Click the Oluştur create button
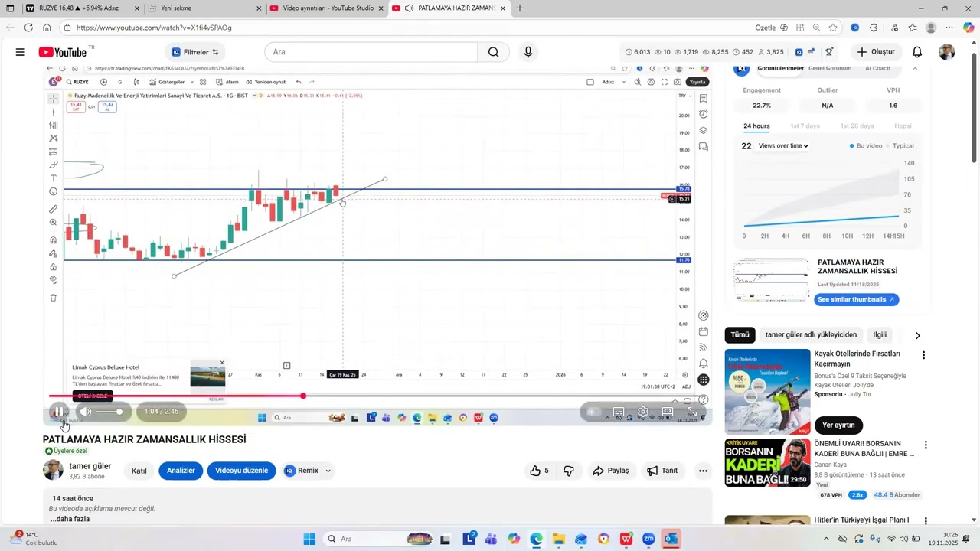 pyautogui.click(x=876, y=52)
